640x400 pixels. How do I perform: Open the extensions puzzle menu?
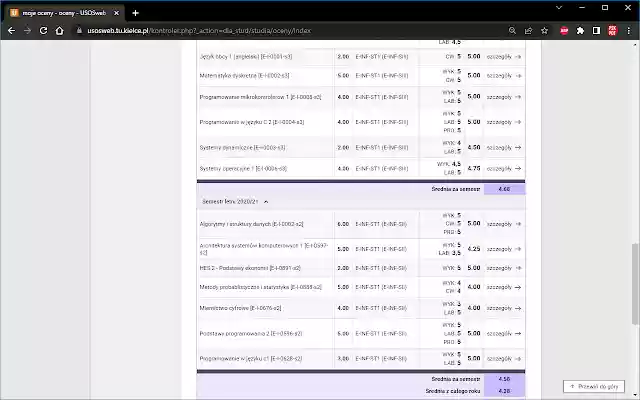pos(580,31)
